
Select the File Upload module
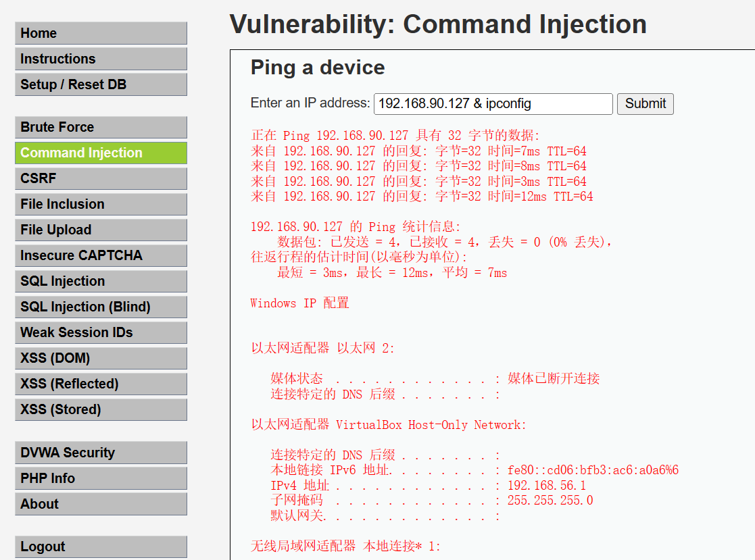(x=101, y=230)
